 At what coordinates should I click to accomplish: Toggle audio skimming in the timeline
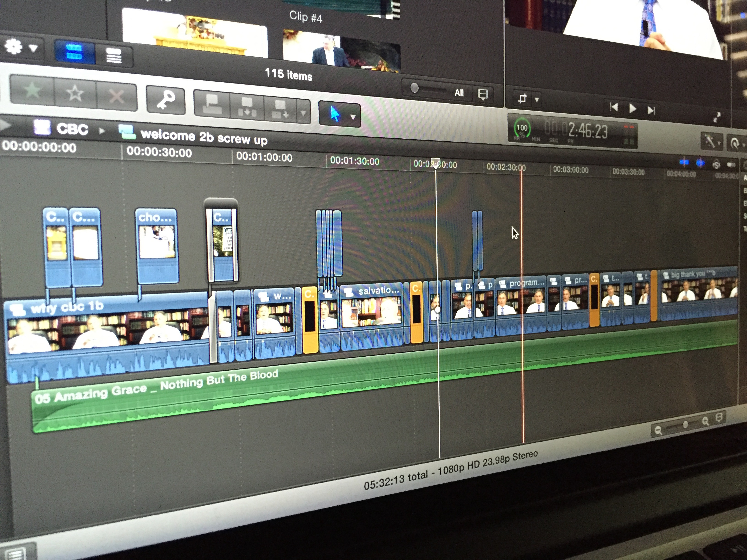point(701,163)
